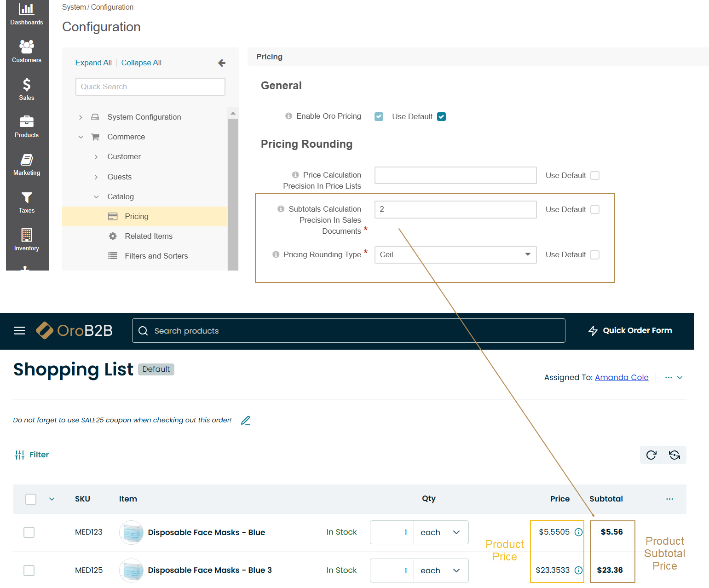The height and width of the screenshot is (588, 709).
Task: Expand the System Configuration tree node
Action: tap(81, 117)
